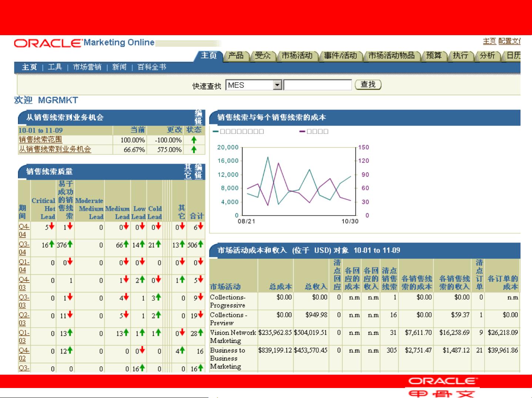Click the red arrow beside total 19 in Q2-03
Viewport: 532px width, 398px height.
click(200, 315)
